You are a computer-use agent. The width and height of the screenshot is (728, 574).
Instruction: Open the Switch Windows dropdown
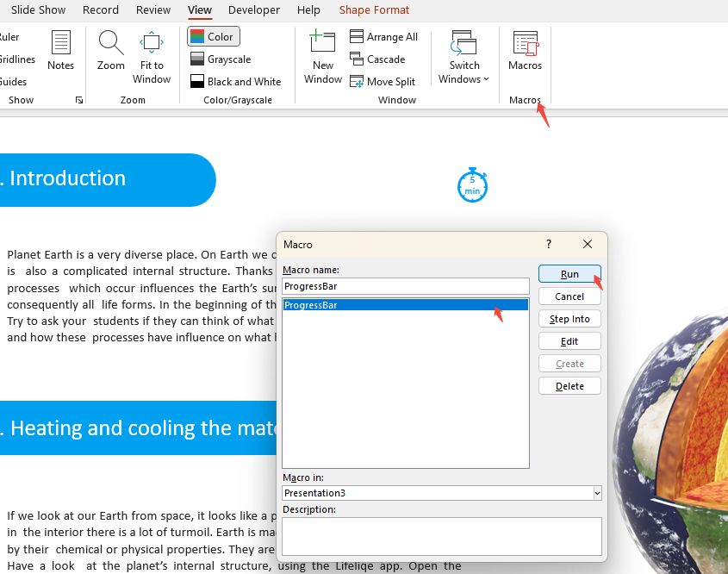[x=464, y=52]
